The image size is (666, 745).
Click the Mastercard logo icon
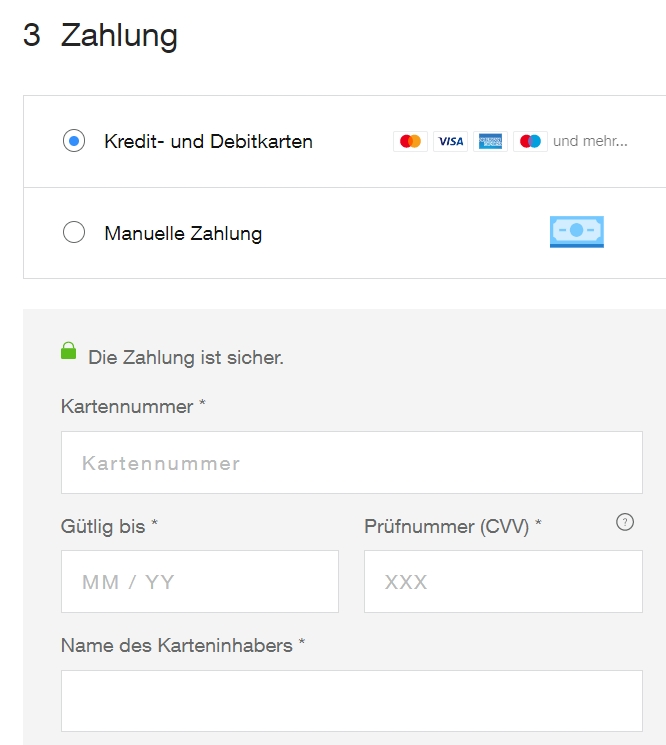pyautogui.click(x=410, y=141)
